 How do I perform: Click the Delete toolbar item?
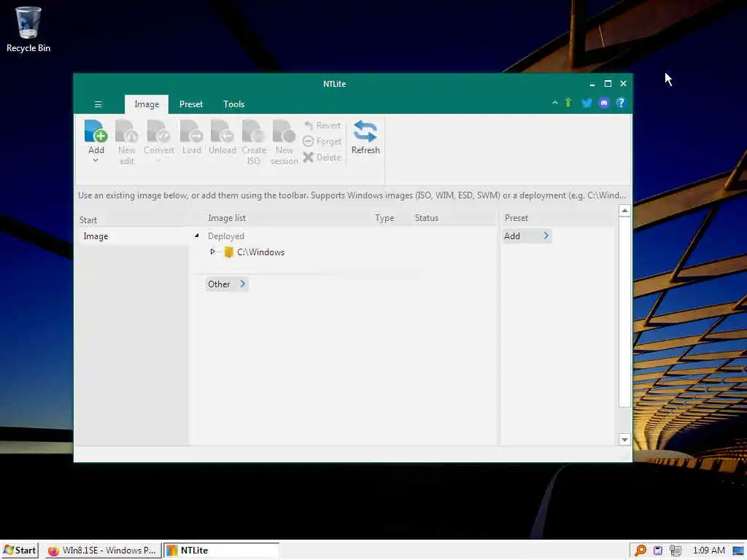pos(322,157)
